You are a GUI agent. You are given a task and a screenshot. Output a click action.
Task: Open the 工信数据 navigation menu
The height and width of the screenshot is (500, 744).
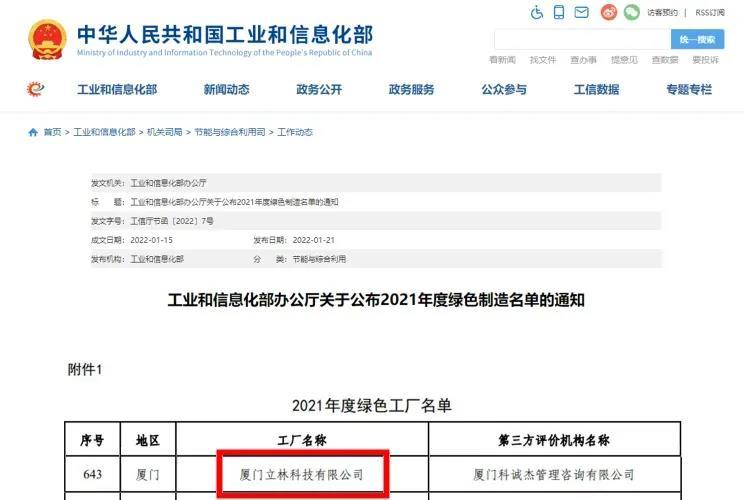coord(596,89)
